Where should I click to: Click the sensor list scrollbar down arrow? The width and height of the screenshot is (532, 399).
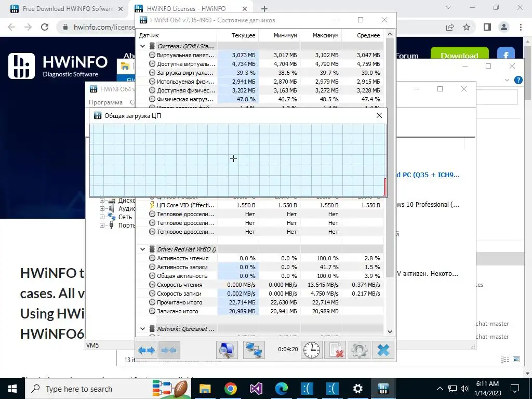390,332
